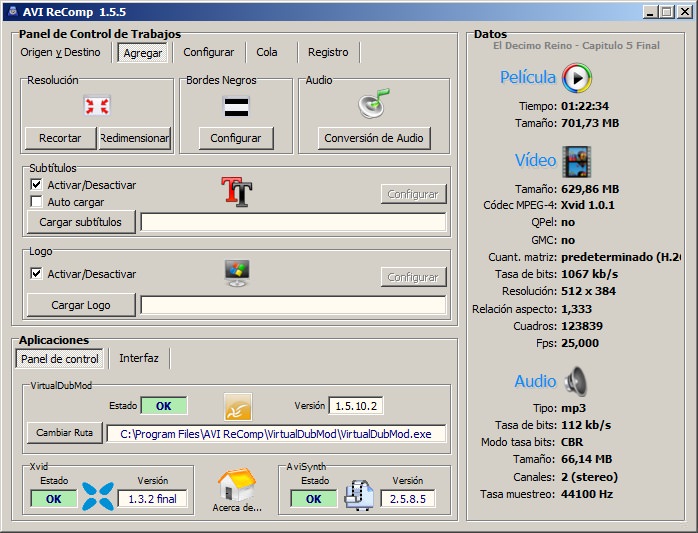Click Configurar button in Subtítulos section
This screenshot has width=698, height=533.
[413, 194]
